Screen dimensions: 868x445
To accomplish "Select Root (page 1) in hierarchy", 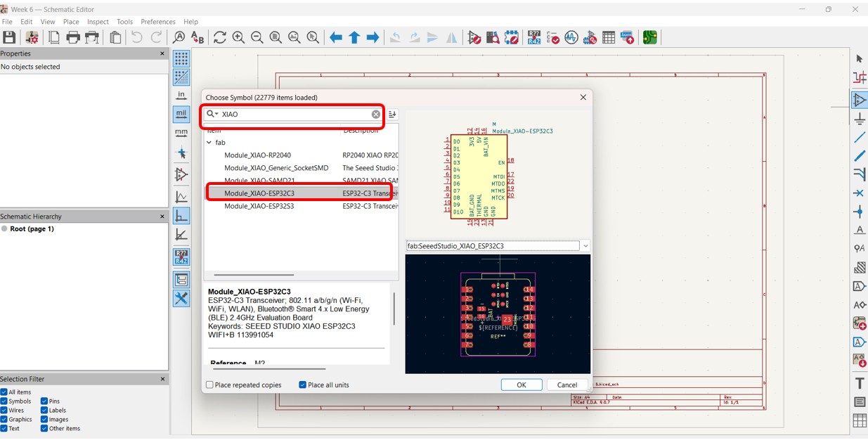I will (x=32, y=229).
